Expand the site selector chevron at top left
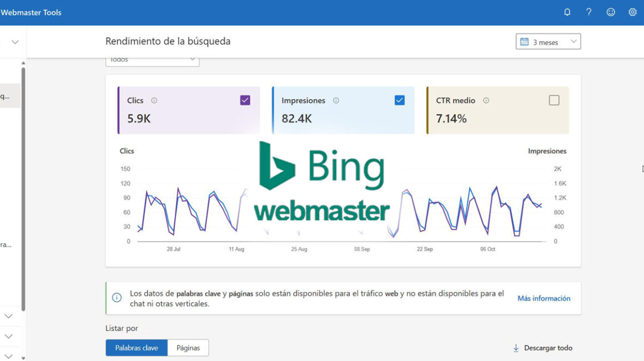 click(x=15, y=42)
